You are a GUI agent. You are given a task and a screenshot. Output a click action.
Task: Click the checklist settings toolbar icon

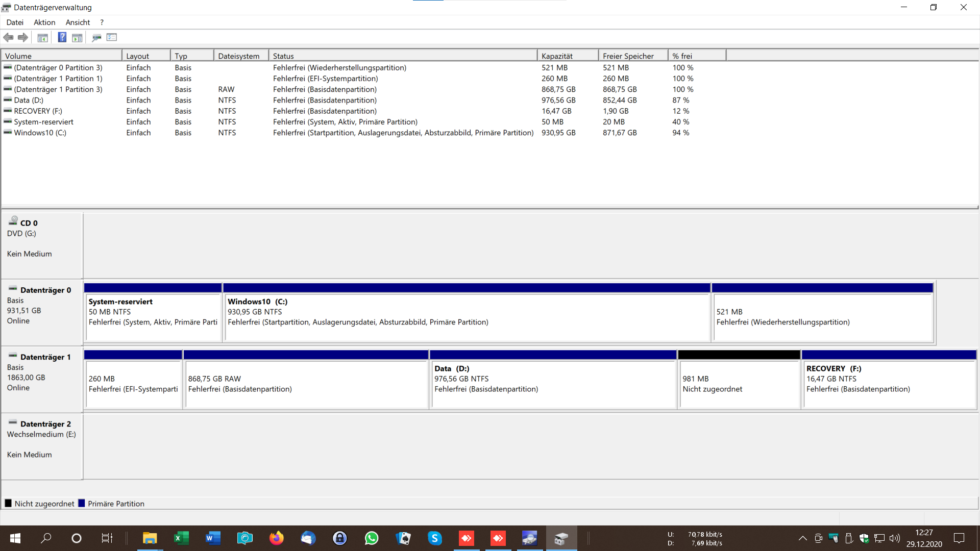(x=112, y=37)
